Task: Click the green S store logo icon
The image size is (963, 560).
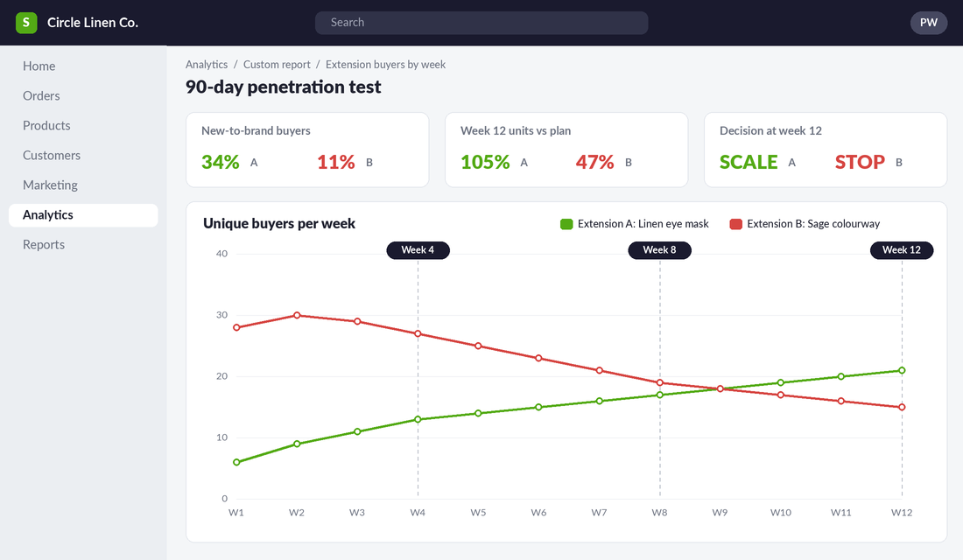Action: click(25, 23)
